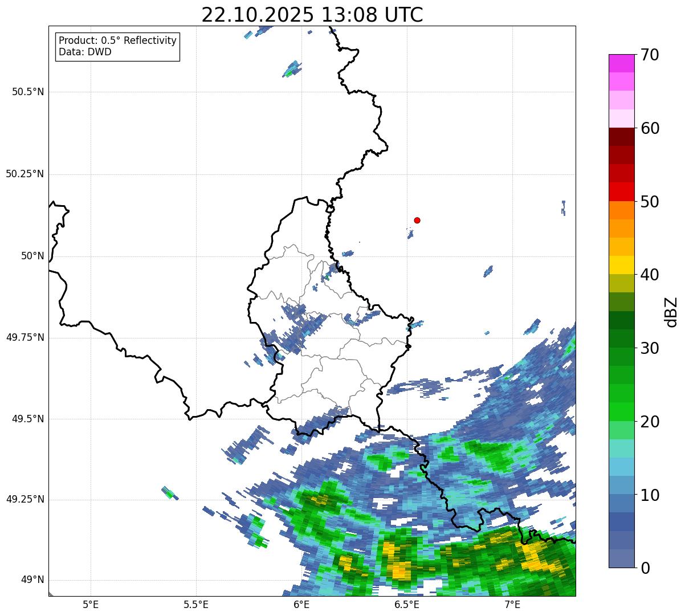Click the '5.5°E' longitude label
This screenshot has height=616, width=685.
[196, 604]
